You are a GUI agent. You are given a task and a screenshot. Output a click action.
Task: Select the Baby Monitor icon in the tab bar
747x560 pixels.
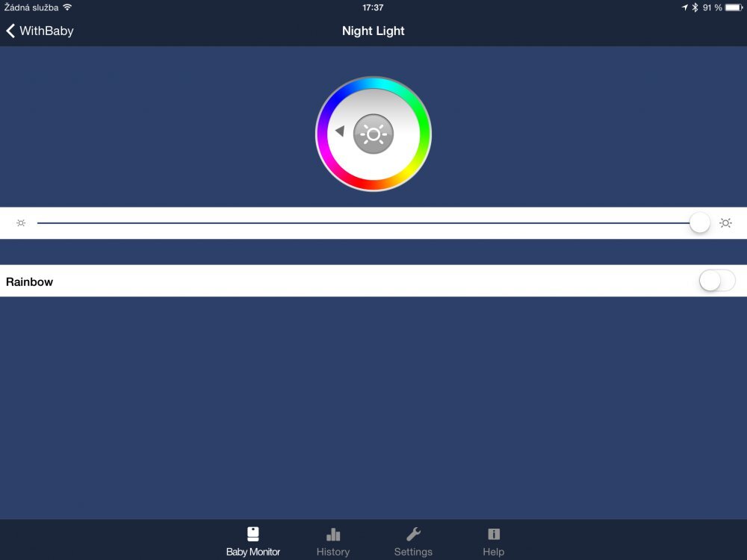tap(253, 533)
